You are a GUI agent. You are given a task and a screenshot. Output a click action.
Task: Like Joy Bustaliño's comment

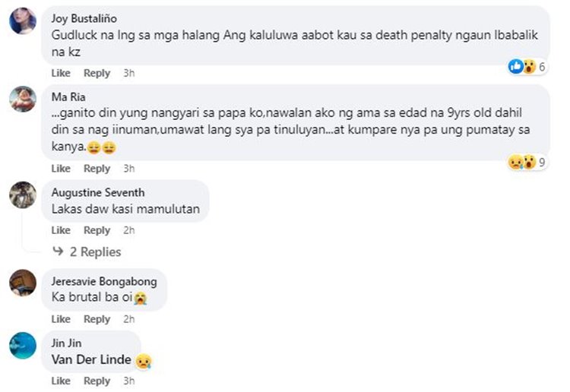[61, 73]
